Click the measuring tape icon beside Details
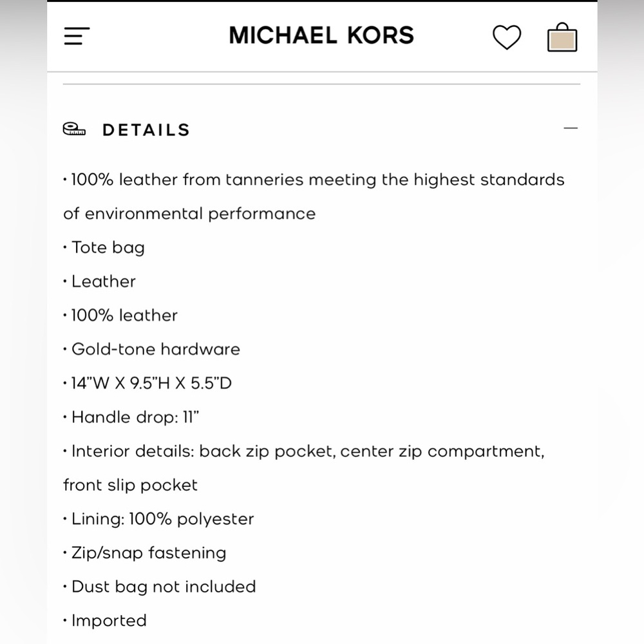The image size is (644, 644). point(74,129)
